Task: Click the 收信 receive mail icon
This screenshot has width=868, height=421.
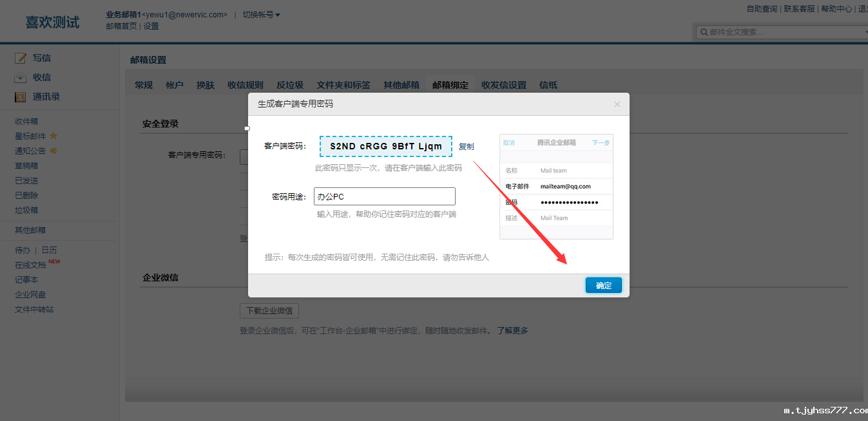Action: [21, 77]
